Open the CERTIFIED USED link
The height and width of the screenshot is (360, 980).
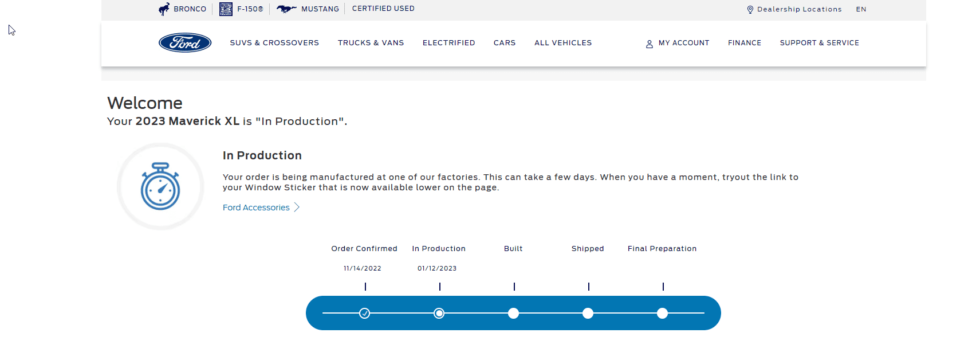pos(383,9)
